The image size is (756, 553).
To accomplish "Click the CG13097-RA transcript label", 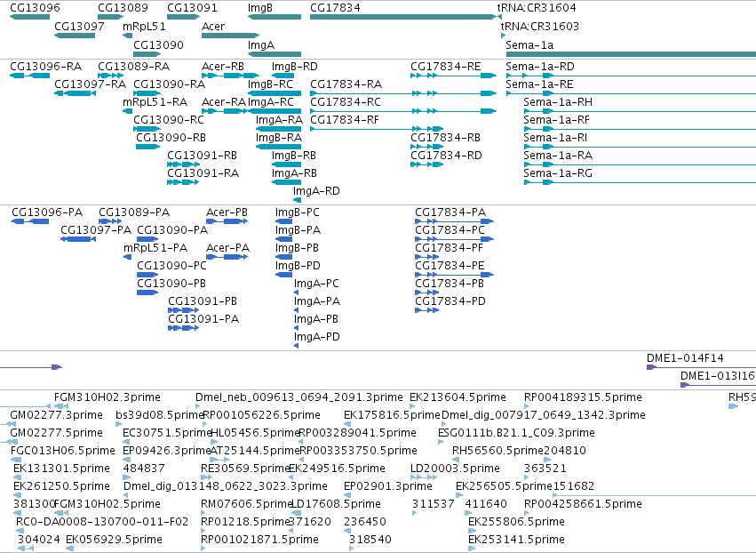I will click(x=90, y=84).
